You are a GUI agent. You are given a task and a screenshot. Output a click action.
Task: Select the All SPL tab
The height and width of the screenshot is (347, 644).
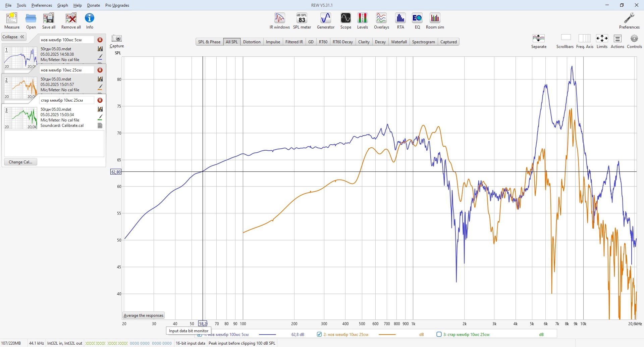click(x=232, y=42)
